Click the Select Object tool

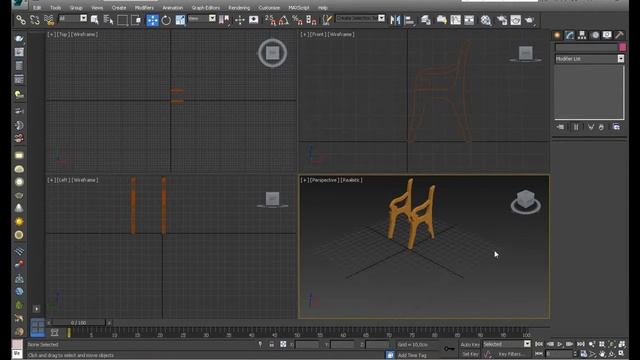click(94, 20)
